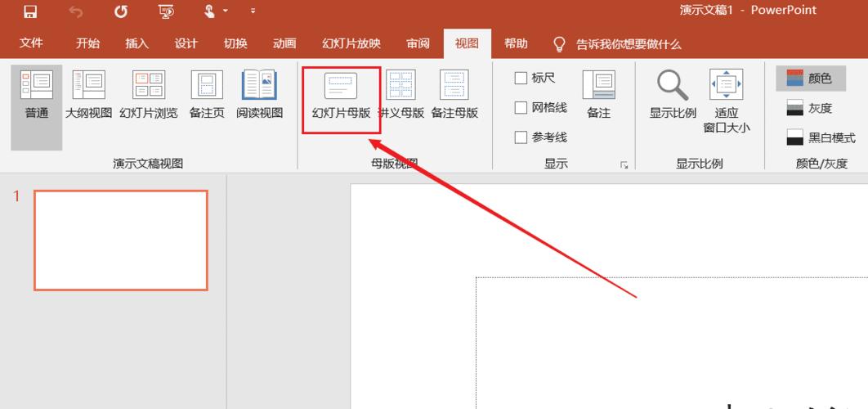Select the 视图 tab
Screen dimensions: 868x409
[467, 44]
